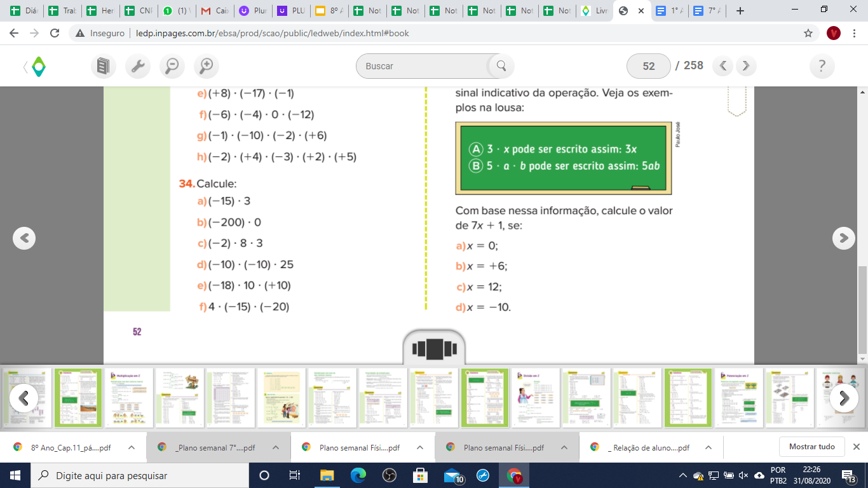Switch to the WhatsApp (1) tab
The width and height of the screenshot is (868, 488).
point(176,11)
